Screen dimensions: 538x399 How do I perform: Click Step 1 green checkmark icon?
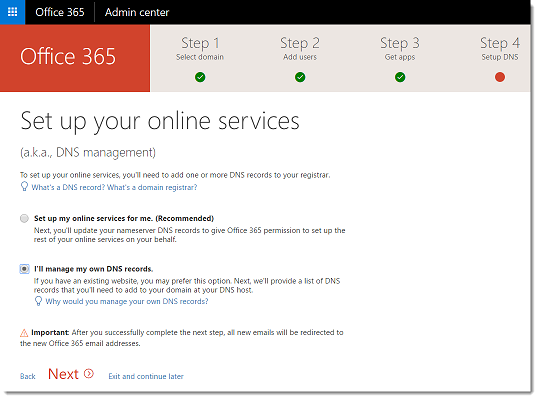pos(200,77)
